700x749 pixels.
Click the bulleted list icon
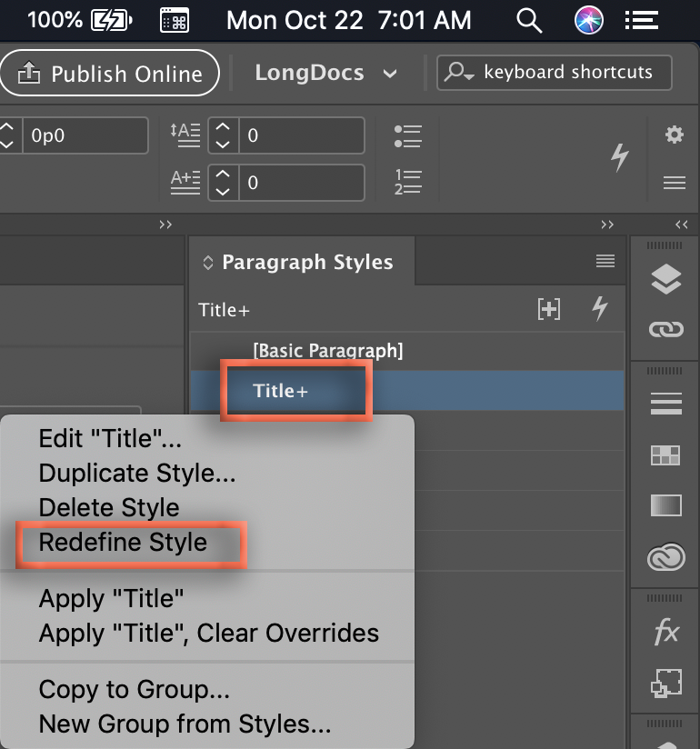(408, 136)
